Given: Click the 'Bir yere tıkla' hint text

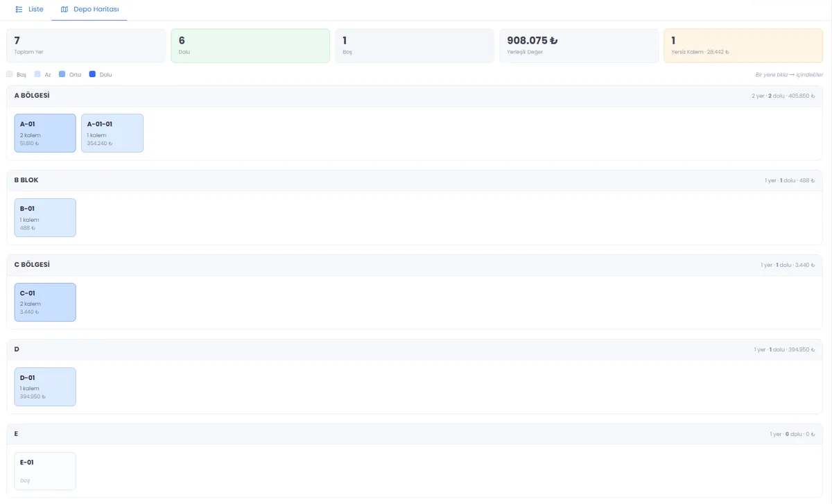Looking at the screenshot, I should [x=789, y=74].
